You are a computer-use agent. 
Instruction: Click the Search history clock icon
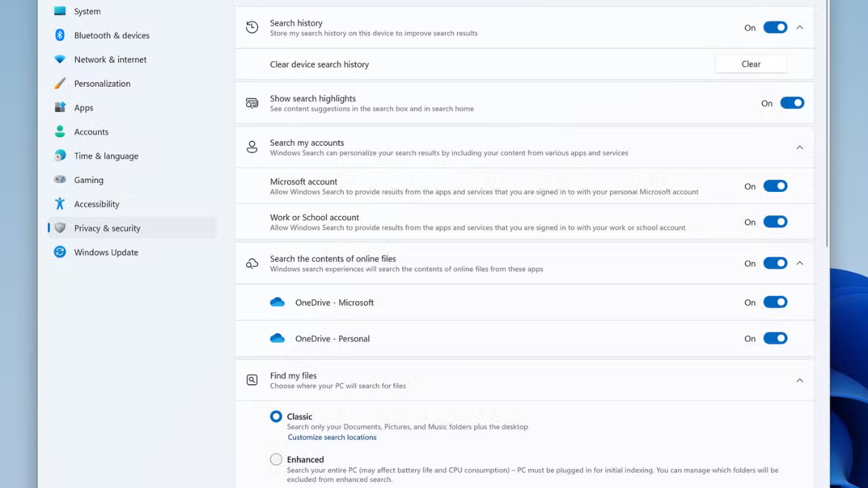pos(252,27)
